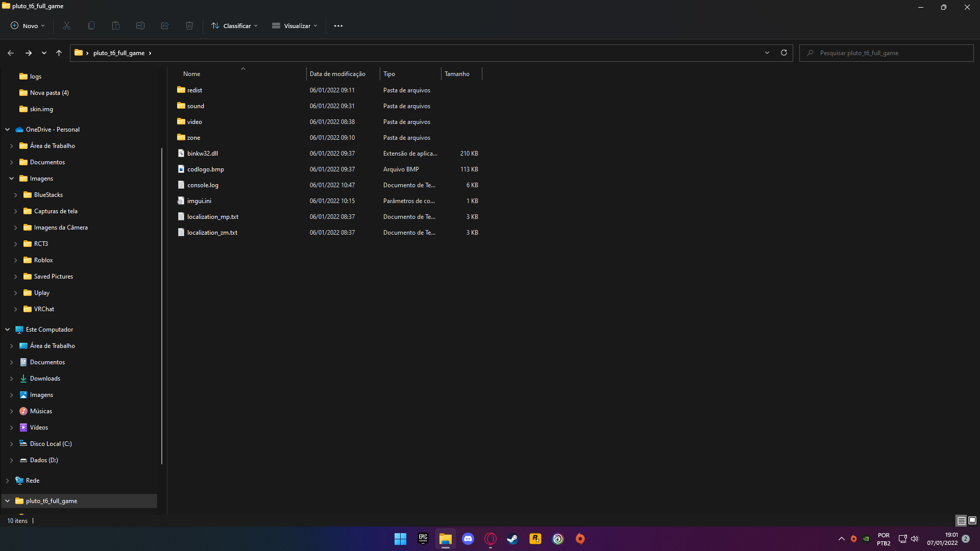Viewport: 980px width, 551px height.
Task: Go up one folder level
Action: pyautogui.click(x=59, y=53)
